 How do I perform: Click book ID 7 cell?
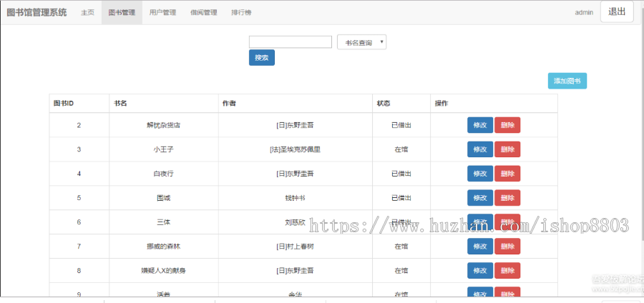click(x=79, y=246)
